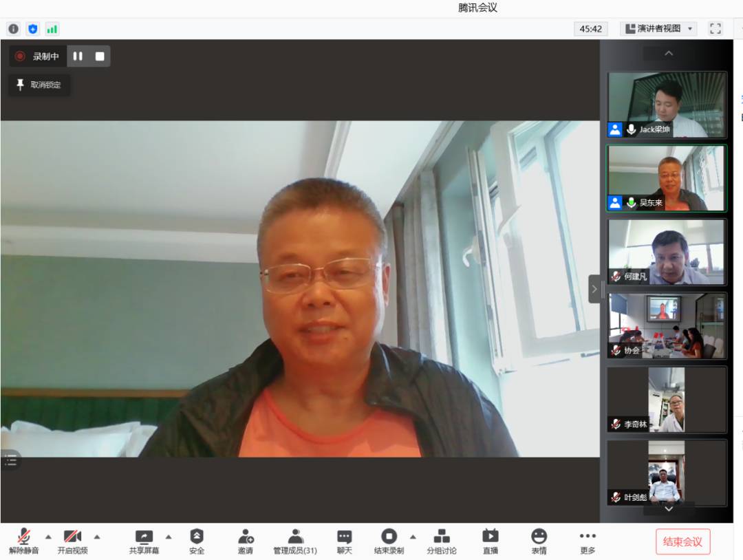Image resolution: width=743 pixels, height=560 pixels.
Task: Open the 聊天 chat panel
Action: coord(344,541)
